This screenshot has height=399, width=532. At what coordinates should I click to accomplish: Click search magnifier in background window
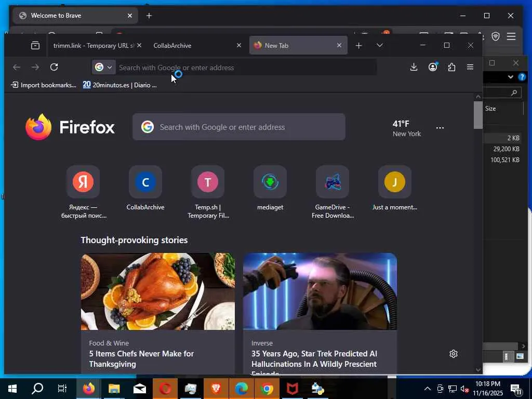pyautogui.click(x=514, y=92)
